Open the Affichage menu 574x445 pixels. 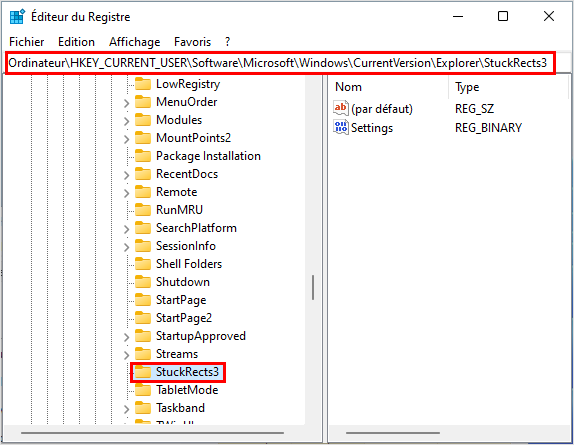[134, 42]
